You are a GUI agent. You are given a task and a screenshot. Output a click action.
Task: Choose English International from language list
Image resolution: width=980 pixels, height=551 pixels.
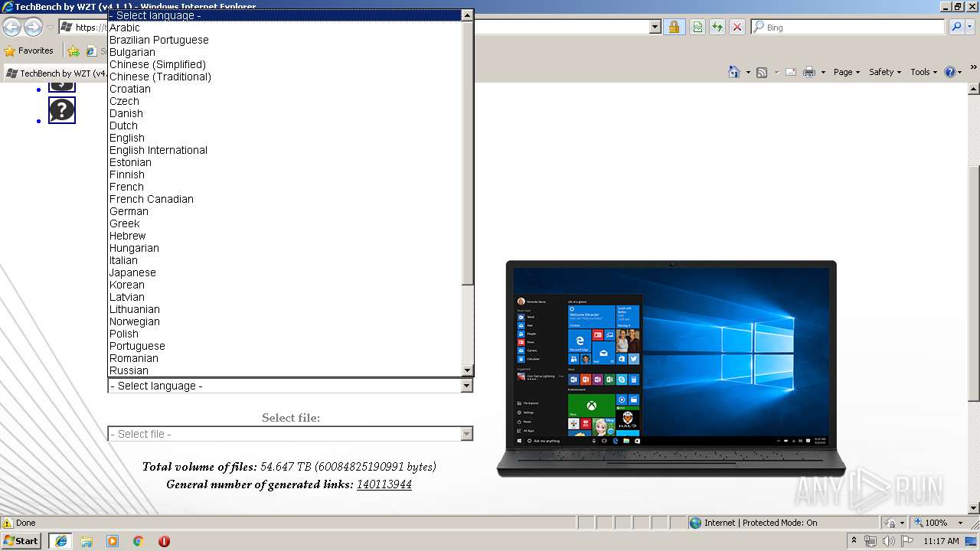(285, 150)
